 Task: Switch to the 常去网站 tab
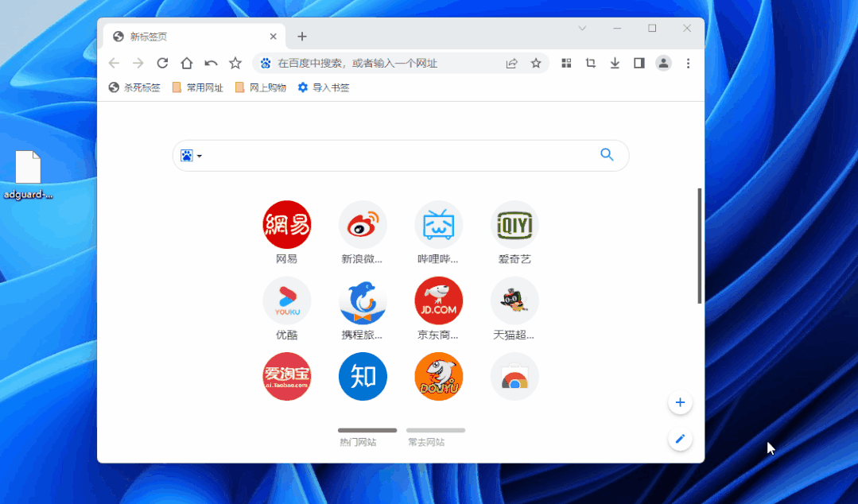[436, 438]
